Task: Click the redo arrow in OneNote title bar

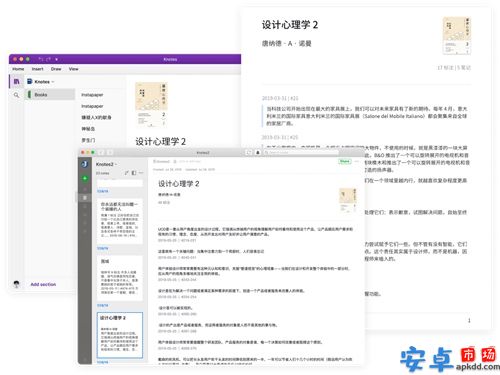Action: (x=49, y=59)
